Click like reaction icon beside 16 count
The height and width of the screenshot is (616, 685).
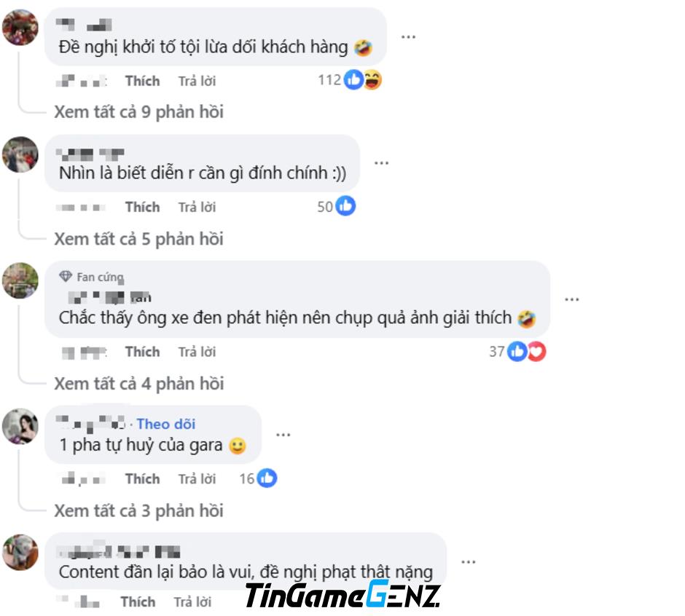pos(267,478)
